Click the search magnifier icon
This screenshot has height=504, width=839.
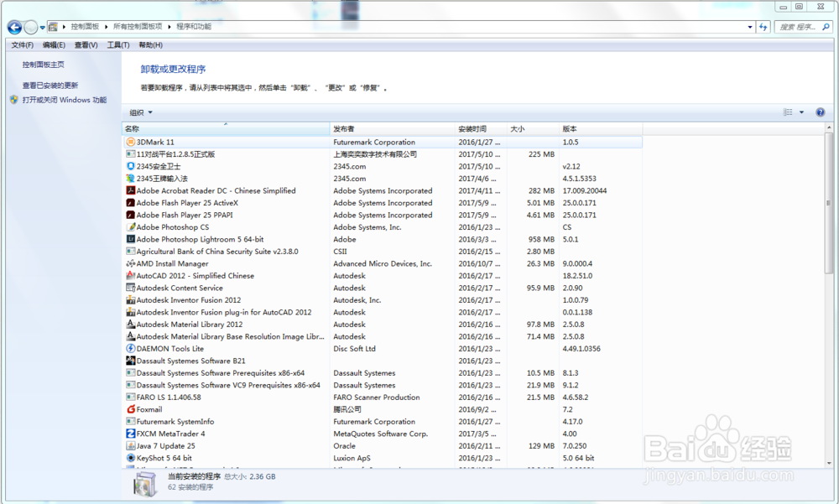coord(826,27)
